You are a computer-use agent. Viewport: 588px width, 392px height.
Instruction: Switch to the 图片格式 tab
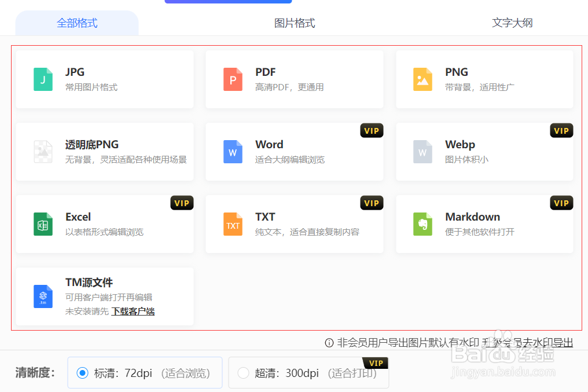click(x=294, y=23)
